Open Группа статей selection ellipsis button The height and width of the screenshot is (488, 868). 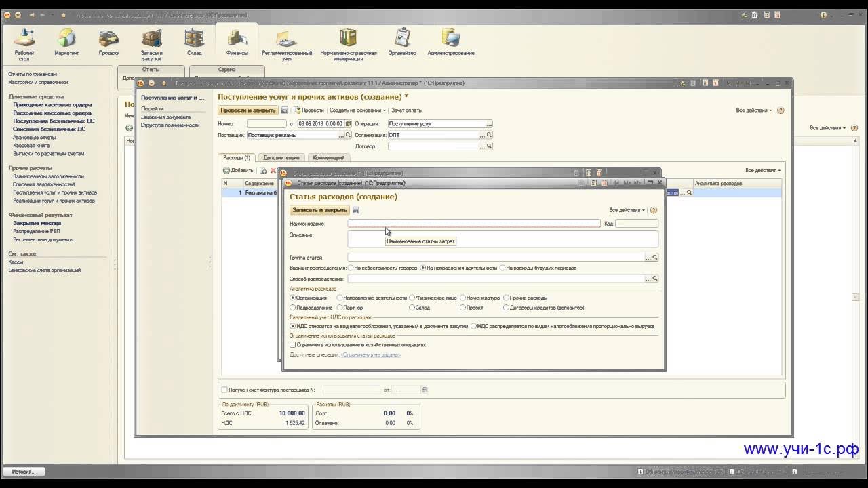pos(648,258)
